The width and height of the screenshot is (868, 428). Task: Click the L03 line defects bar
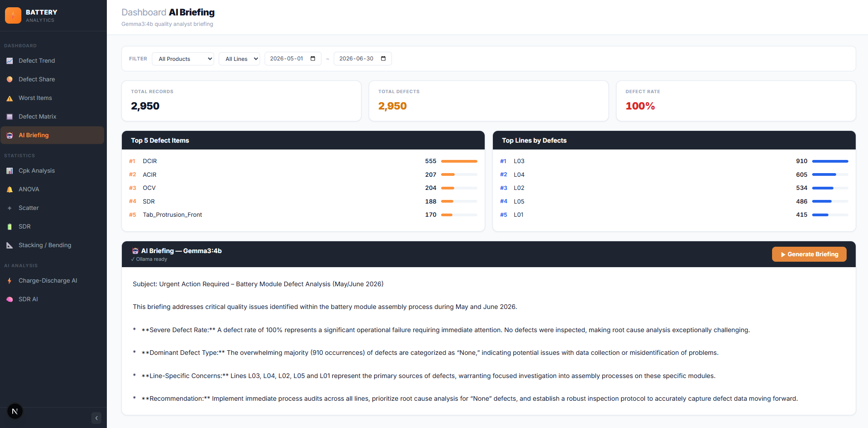(x=830, y=161)
